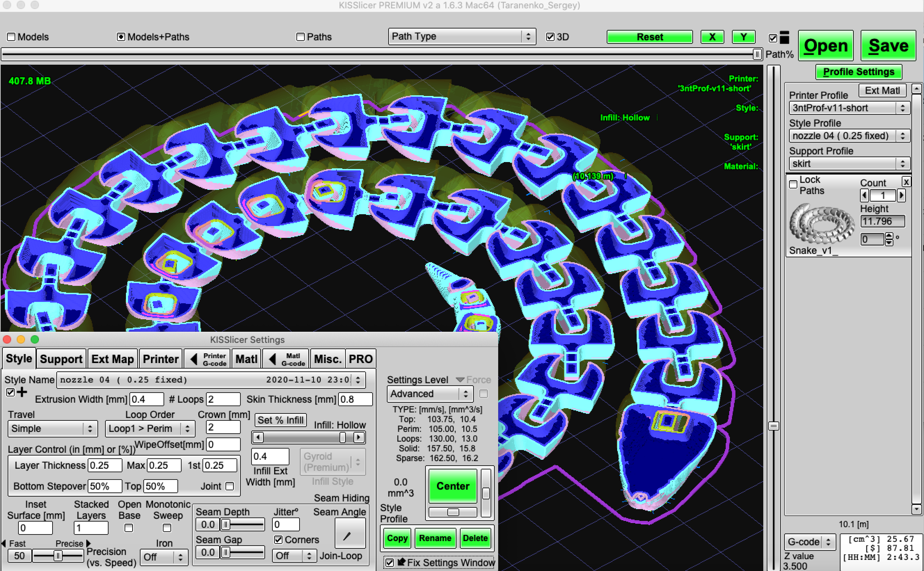Click the Copy style profile button
Viewport: 924px width, 571px height.
[x=397, y=538]
